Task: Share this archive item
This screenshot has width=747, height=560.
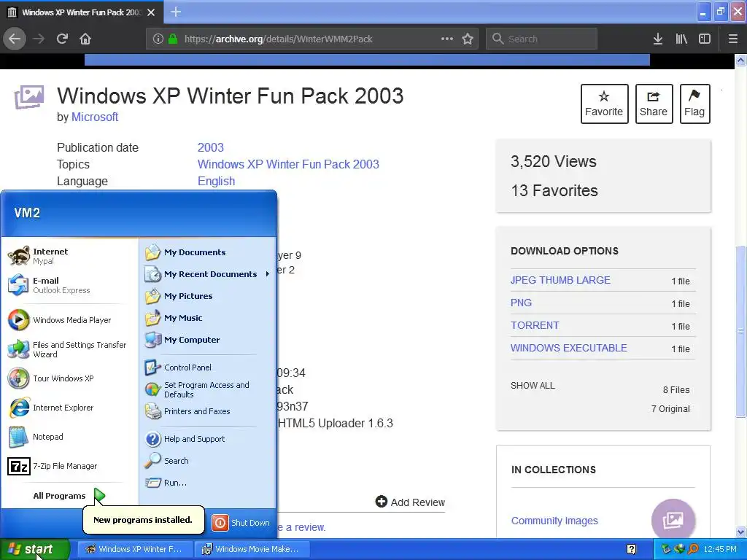Action: 654,104
